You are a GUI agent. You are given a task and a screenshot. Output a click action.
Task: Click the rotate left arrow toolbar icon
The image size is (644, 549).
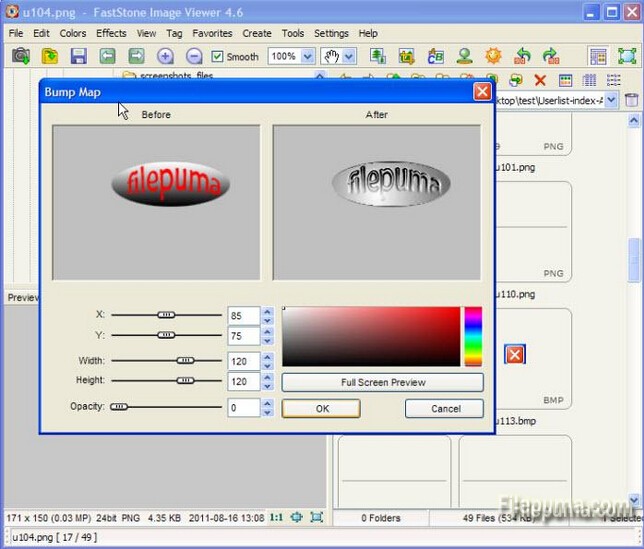[521, 56]
